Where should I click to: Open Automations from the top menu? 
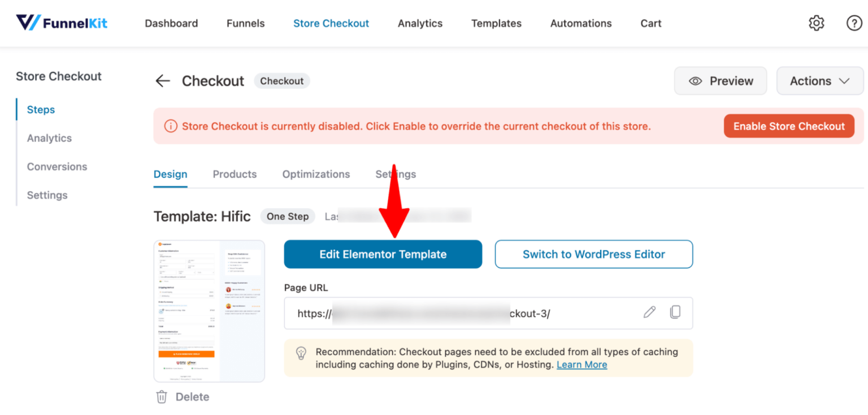[580, 23]
